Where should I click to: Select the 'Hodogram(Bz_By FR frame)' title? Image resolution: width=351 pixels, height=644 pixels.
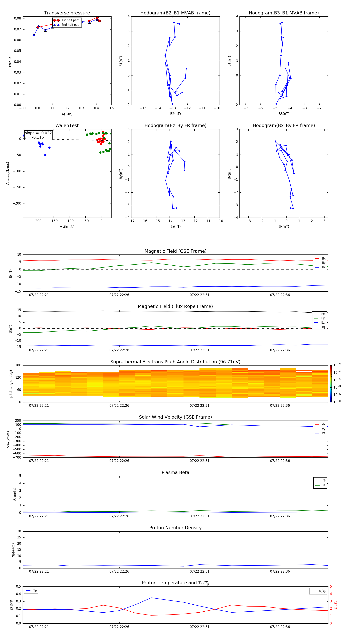tap(175, 125)
